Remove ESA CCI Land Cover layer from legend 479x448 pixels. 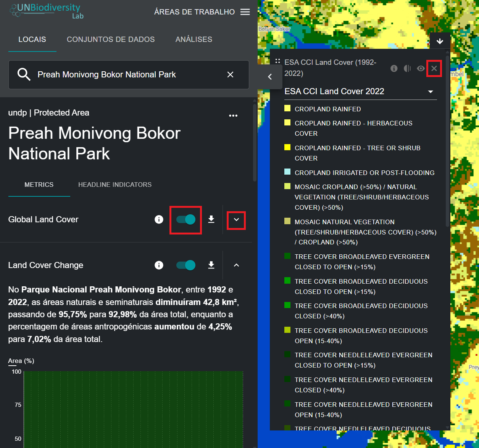[434, 69]
